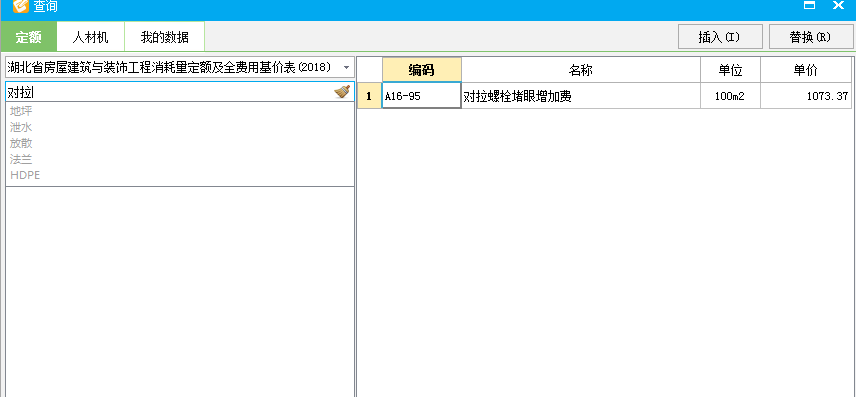Select the A16-95 code cell
Screen dimensions: 856x397
click(421, 96)
